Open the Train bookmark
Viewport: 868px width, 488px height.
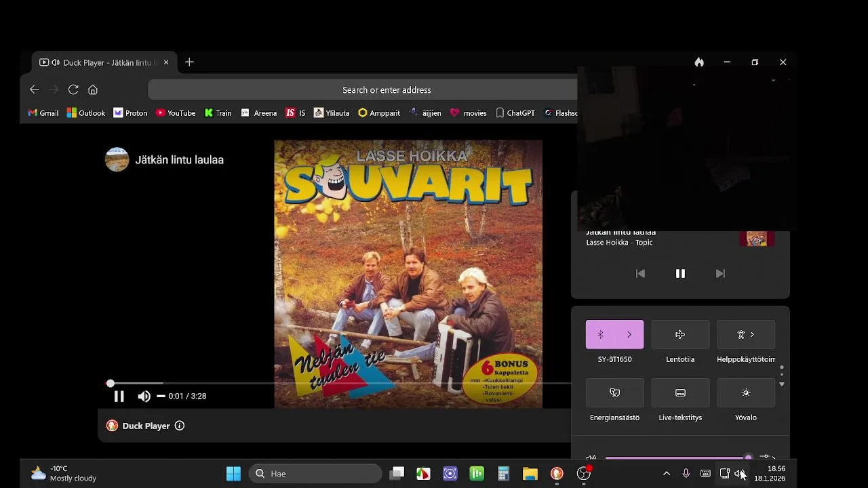[218, 113]
